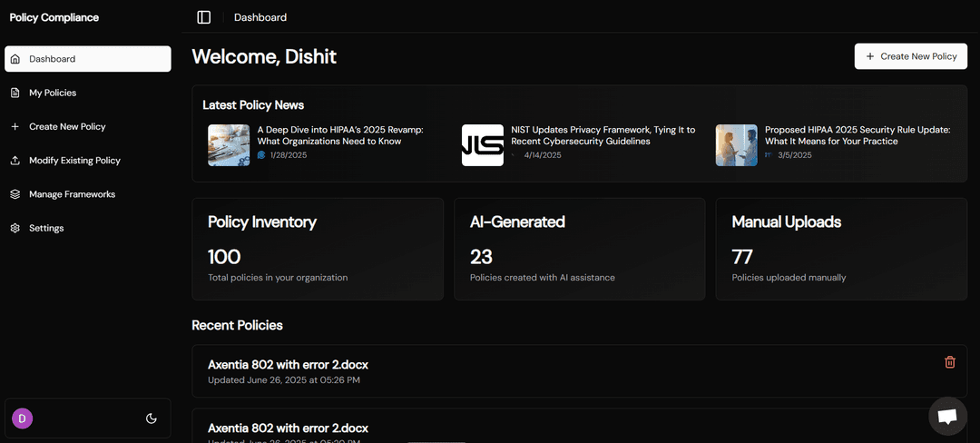Toggle the sidebar collapse icon
The height and width of the screenshot is (443, 980).
coord(203,17)
